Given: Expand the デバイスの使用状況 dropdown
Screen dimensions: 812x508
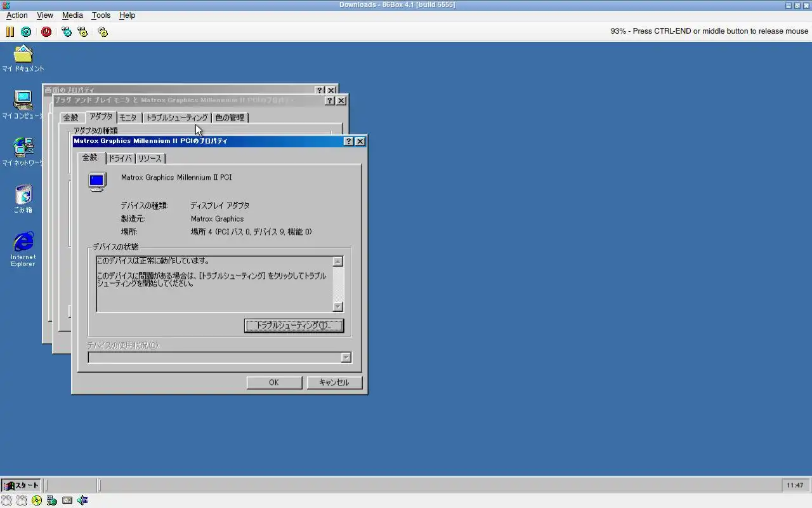Looking at the screenshot, I should click(x=346, y=358).
